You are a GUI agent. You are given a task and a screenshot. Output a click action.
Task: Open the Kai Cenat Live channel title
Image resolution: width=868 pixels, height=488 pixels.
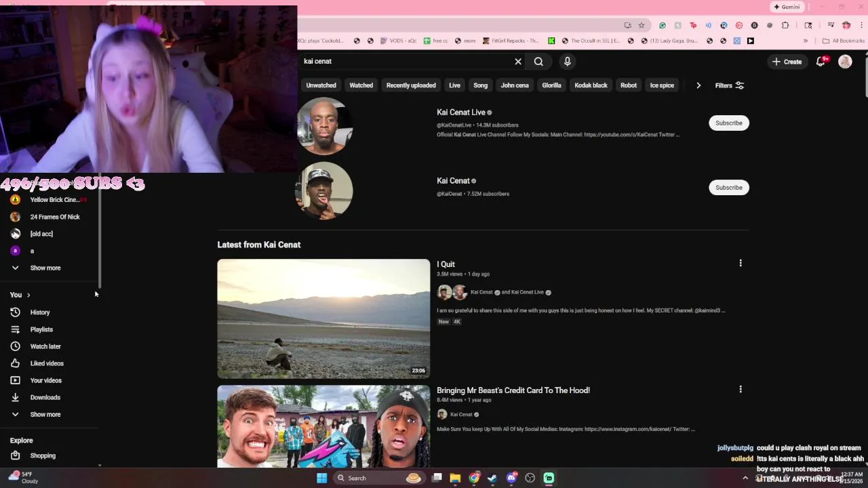coord(461,113)
